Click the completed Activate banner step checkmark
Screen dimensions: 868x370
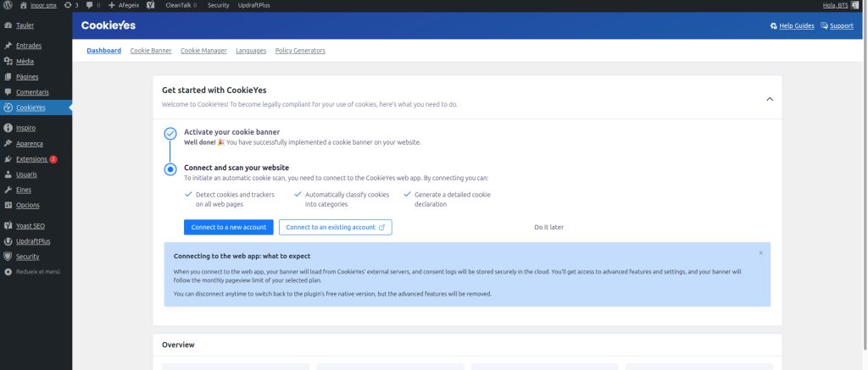[x=170, y=134]
